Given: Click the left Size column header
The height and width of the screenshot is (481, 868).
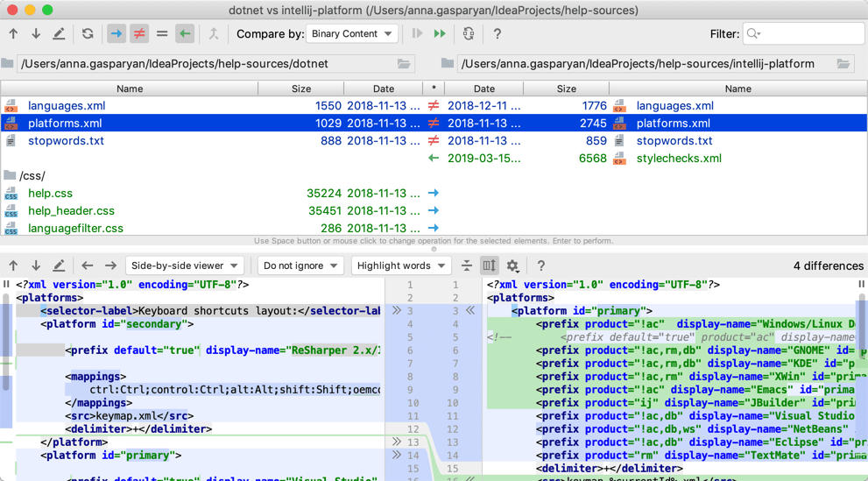Looking at the screenshot, I should pos(300,88).
